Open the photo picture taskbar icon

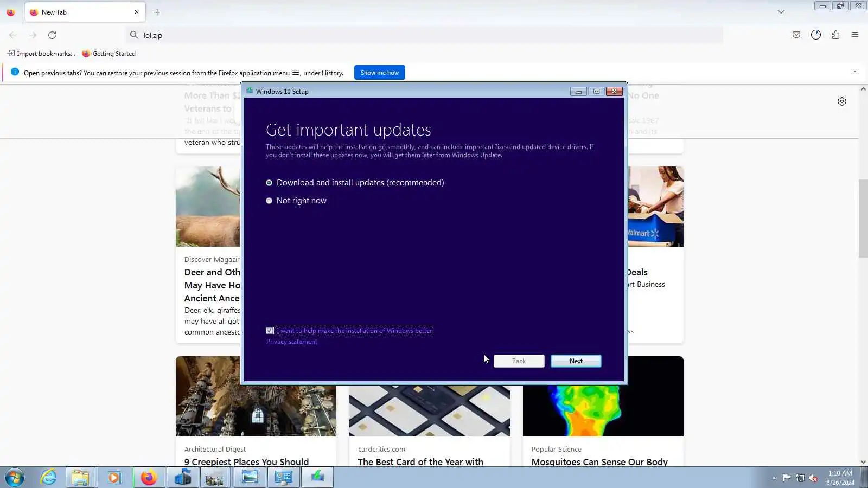point(215,478)
